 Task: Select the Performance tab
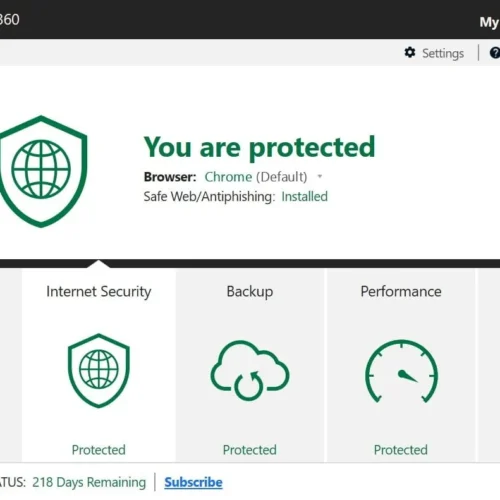pos(401,365)
